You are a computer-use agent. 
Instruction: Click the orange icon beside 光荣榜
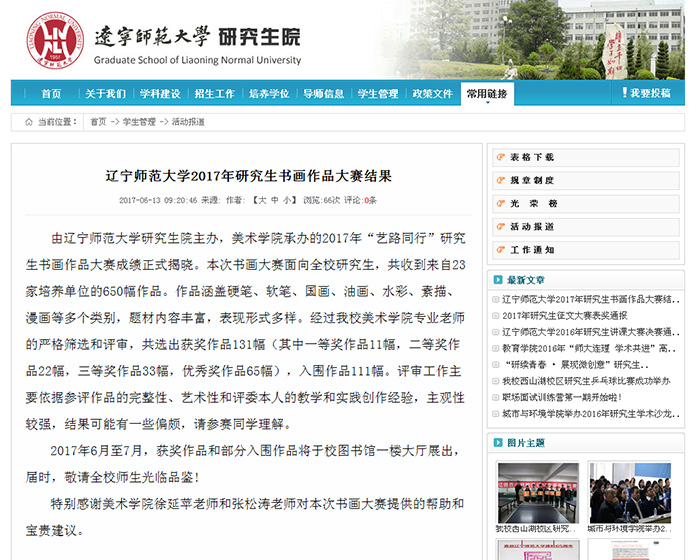pos(499,203)
